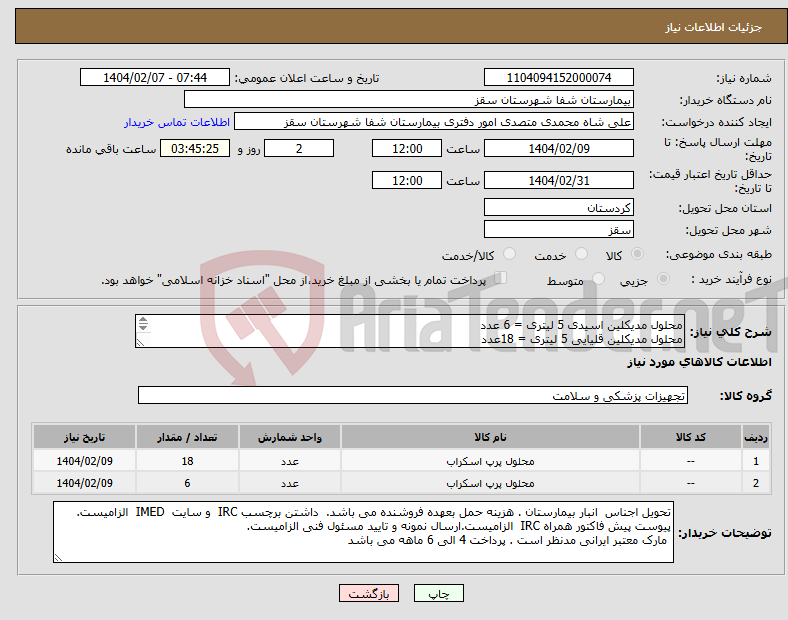This screenshot has width=788, height=620.
Task: Click quantity 18 in row 1
Action: pos(187,461)
